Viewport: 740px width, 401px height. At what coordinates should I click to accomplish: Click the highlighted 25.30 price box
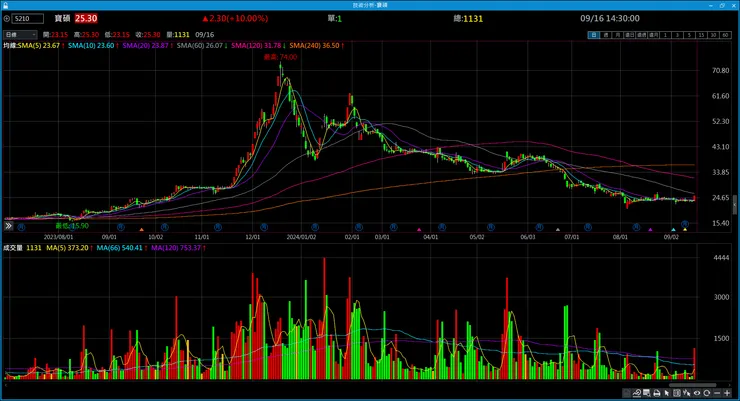point(86,18)
